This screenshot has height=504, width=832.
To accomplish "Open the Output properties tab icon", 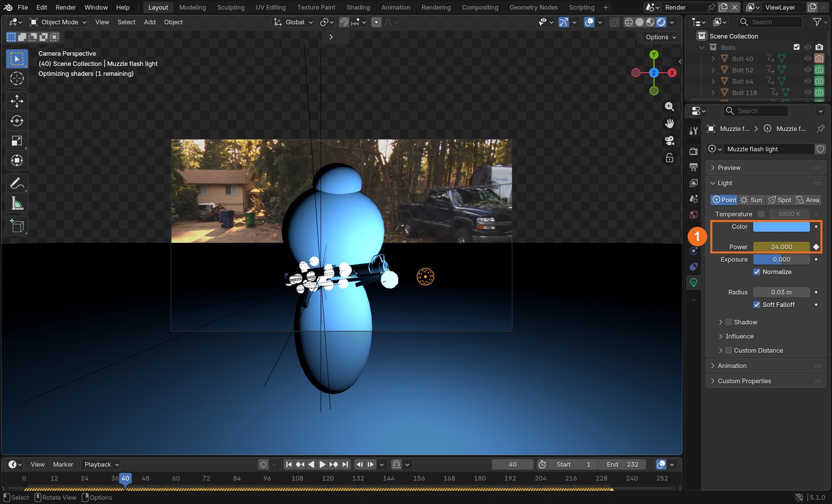I will (x=693, y=167).
